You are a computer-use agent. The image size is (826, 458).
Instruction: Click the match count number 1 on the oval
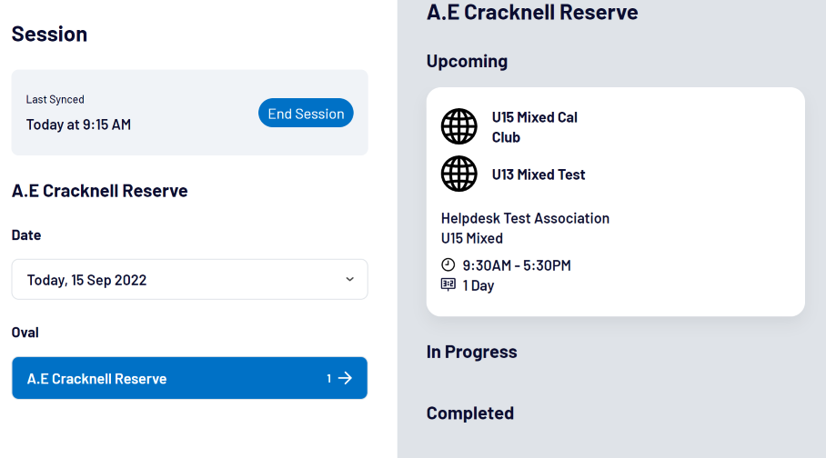[329, 378]
